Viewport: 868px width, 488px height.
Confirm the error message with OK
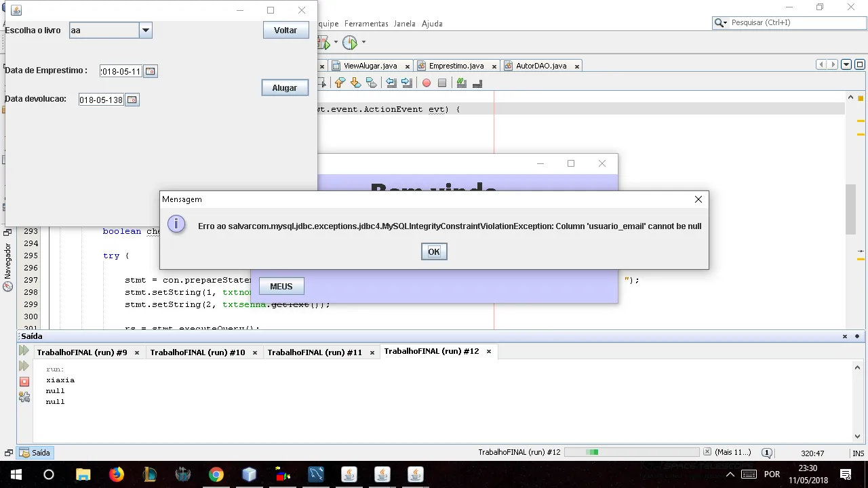coord(434,251)
